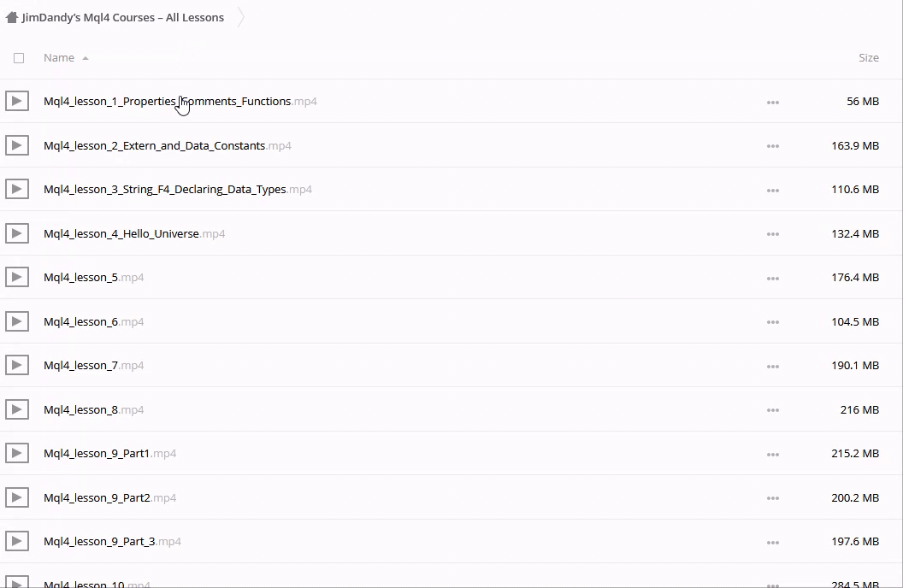Open more options for Mql4_lesson_3 file
This screenshot has height=588, width=903.
pyautogui.click(x=773, y=190)
